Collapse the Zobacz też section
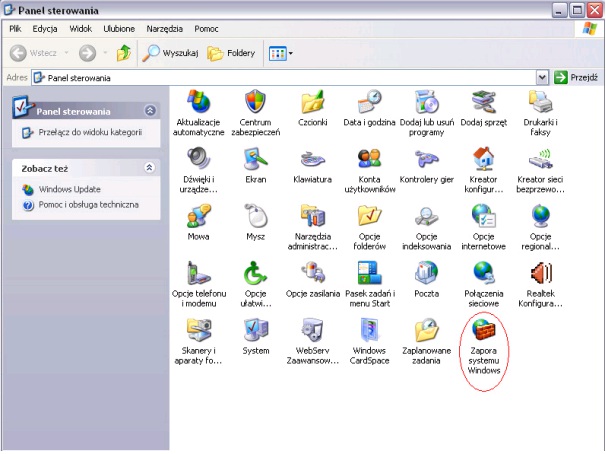Screen dimensions: 606x454 tap(150, 168)
